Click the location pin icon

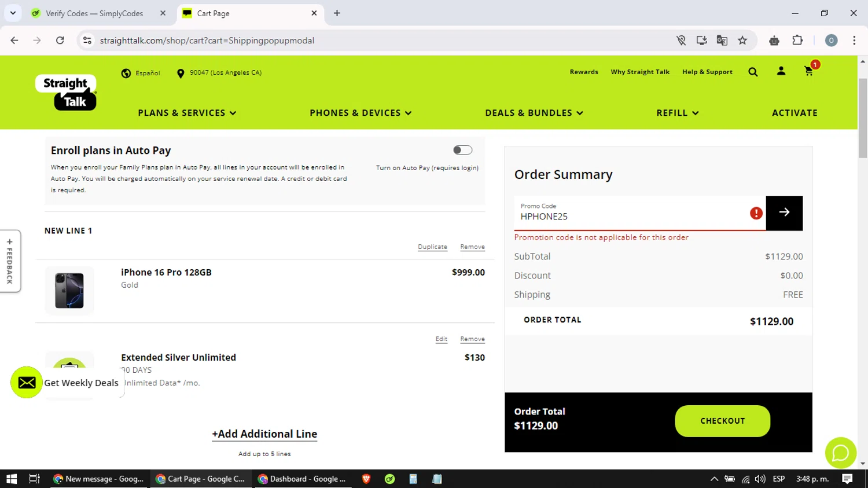tap(181, 73)
